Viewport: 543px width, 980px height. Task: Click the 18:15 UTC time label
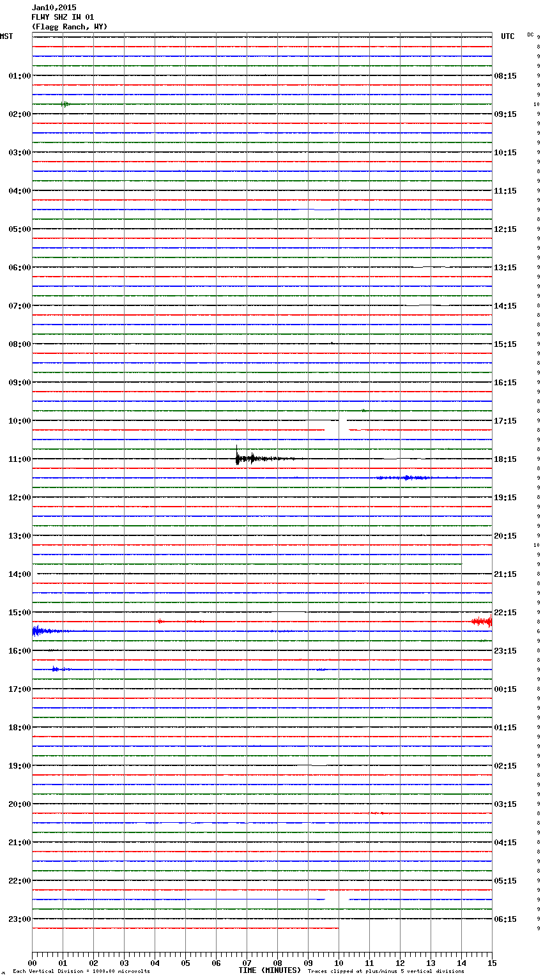click(505, 459)
